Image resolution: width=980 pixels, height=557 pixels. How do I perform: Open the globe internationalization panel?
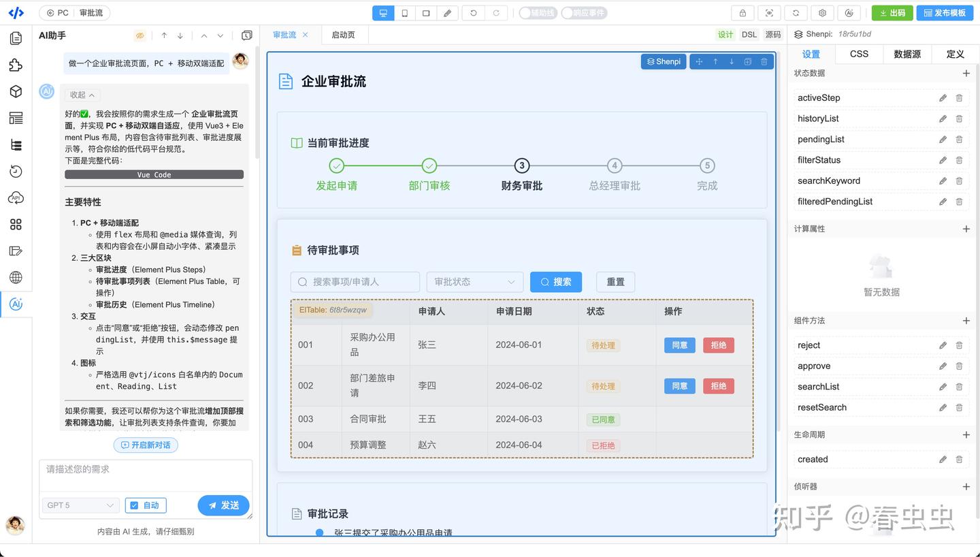click(16, 278)
